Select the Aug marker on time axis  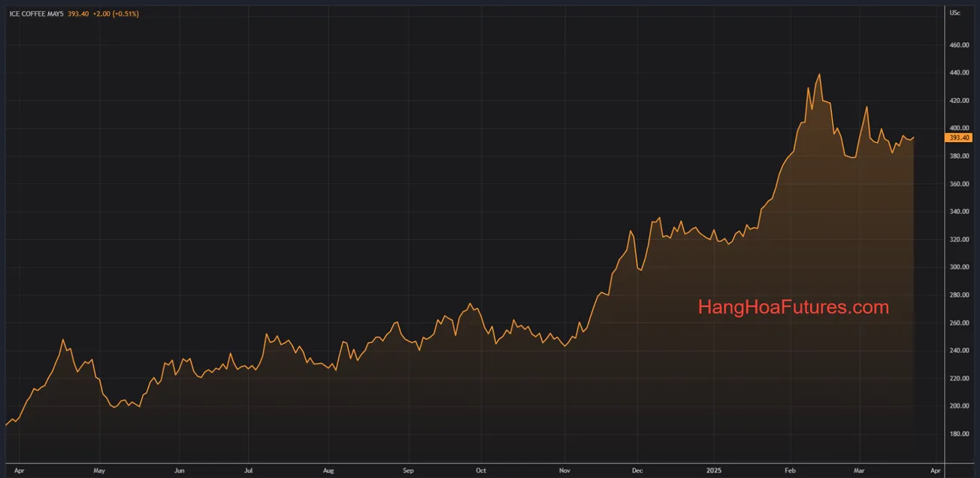click(328, 470)
